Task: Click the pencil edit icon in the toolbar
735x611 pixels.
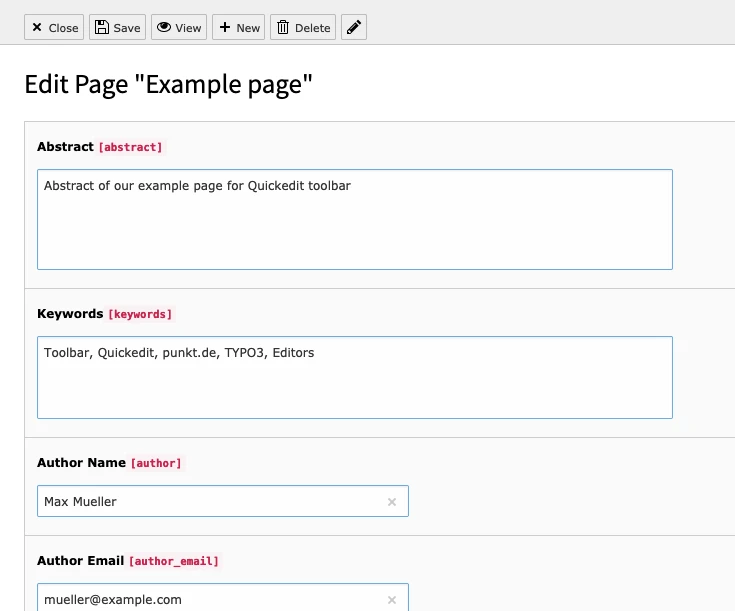Action: [353, 27]
